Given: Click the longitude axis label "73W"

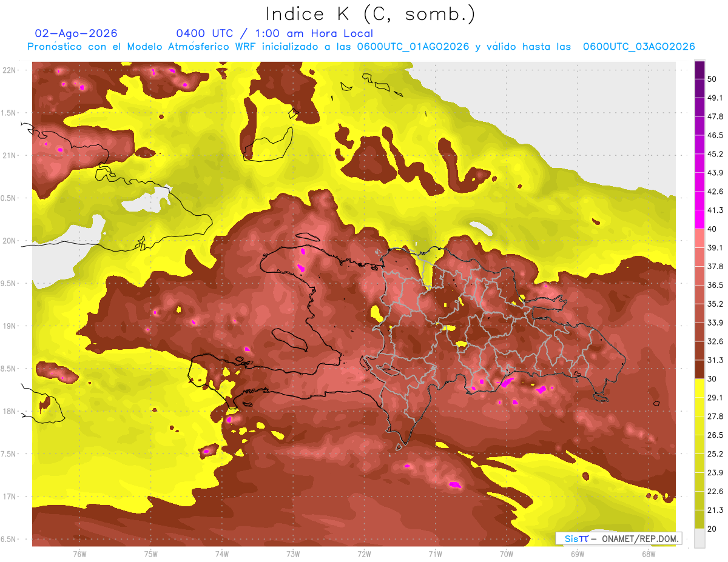Looking at the screenshot, I should [x=293, y=555].
